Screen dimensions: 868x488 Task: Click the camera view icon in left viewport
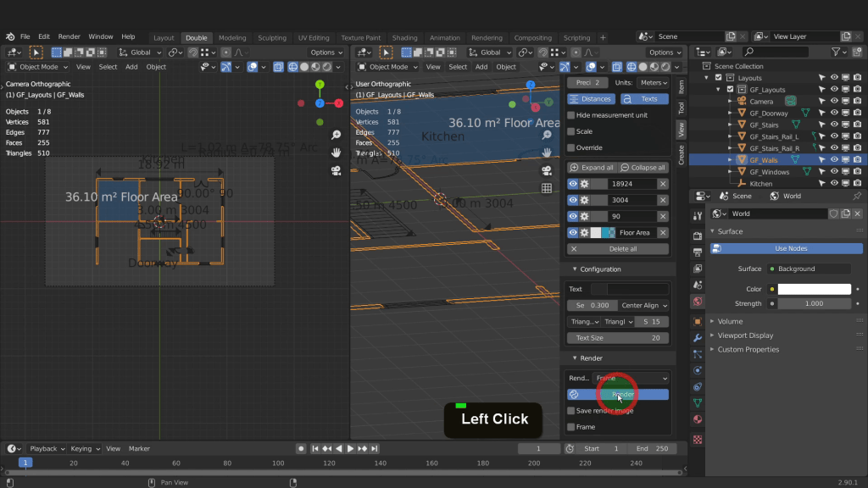[337, 170]
